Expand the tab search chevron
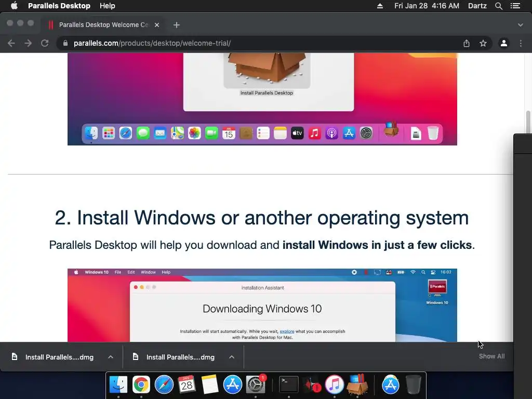Image resolution: width=532 pixels, height=399 pixels. tap(520, 25)
